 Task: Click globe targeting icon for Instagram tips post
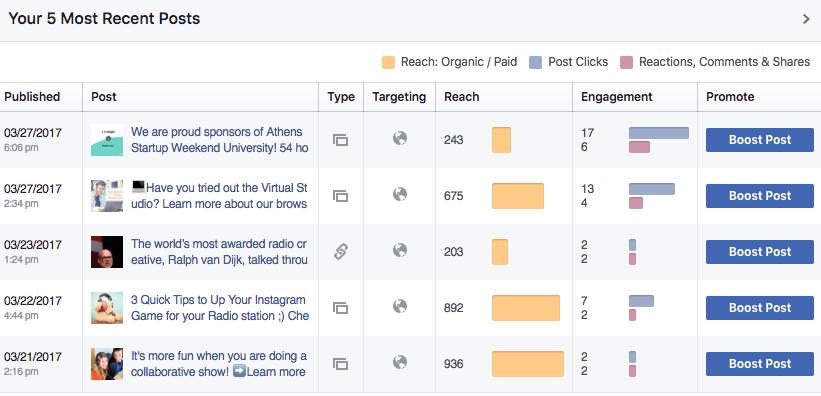(400, 306)
